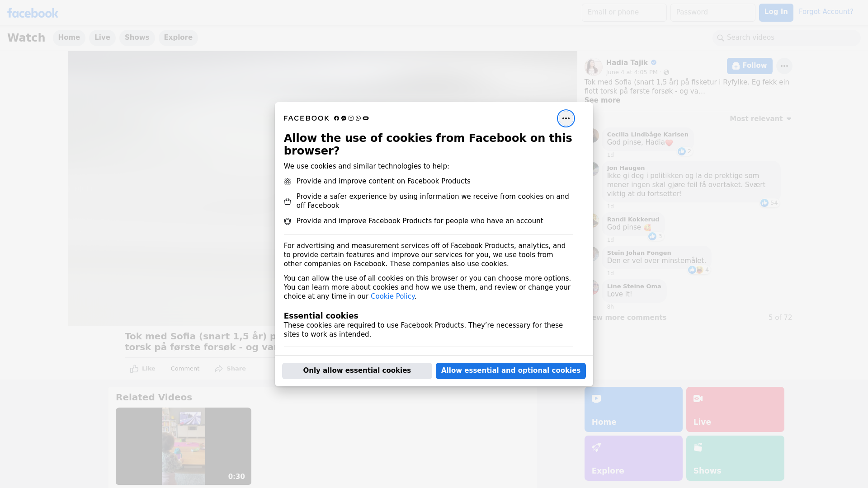Viewport: 868px width, 488px height.
Task: Click the Like thumbs-up icon under the video
Action: click(x=134, y=369)
